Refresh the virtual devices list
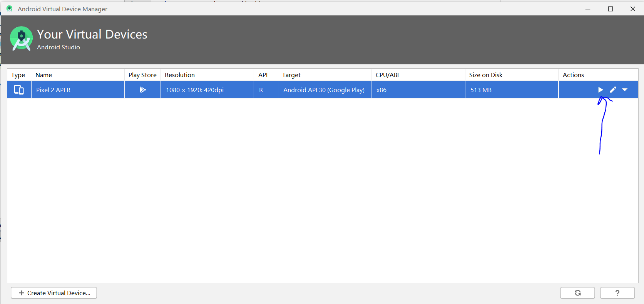 click(x=577, y=293)
